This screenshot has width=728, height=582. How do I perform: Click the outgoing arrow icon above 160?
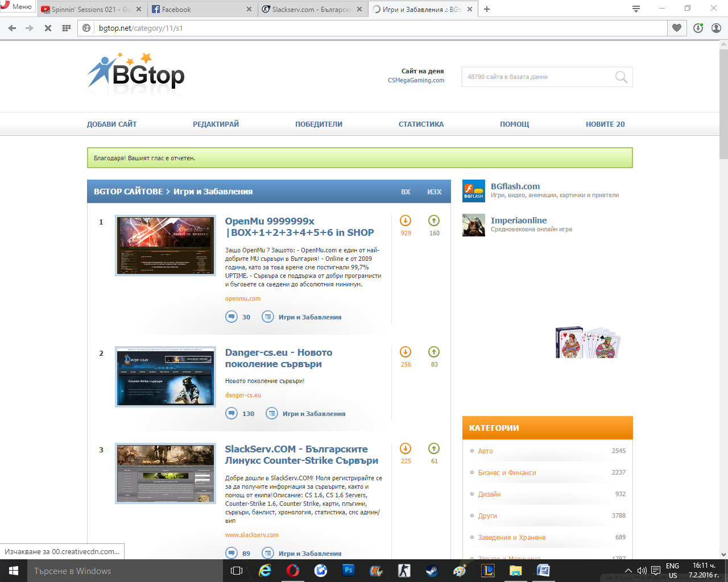point(434,221)
